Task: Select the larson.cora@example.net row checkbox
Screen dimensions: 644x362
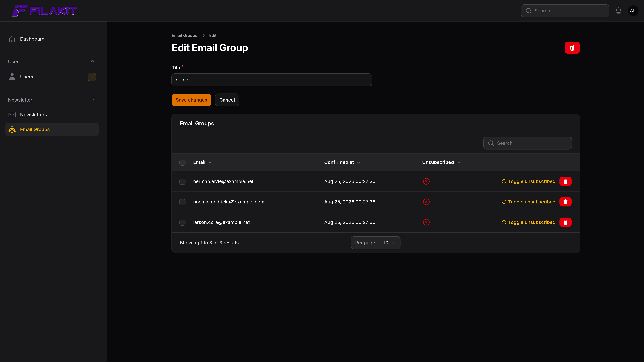Action: point(182,223)
